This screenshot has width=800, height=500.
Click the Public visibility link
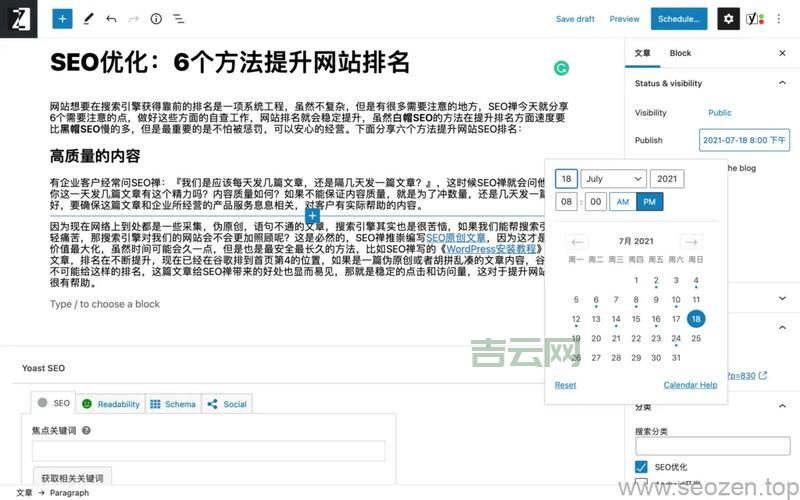point(719,113)
